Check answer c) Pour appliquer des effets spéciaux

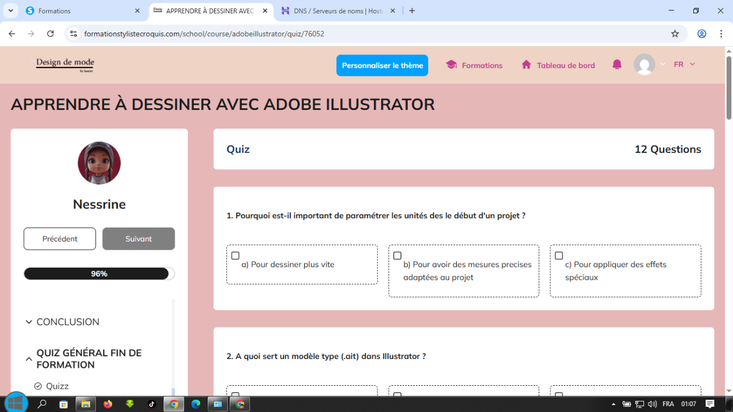pos(559,255)
